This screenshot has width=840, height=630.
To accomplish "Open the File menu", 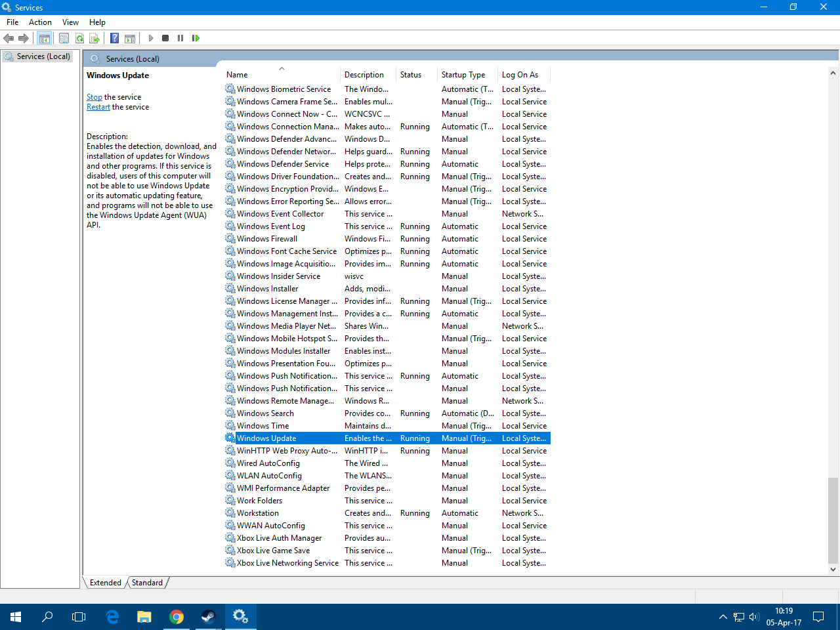I will coord(12,22).
